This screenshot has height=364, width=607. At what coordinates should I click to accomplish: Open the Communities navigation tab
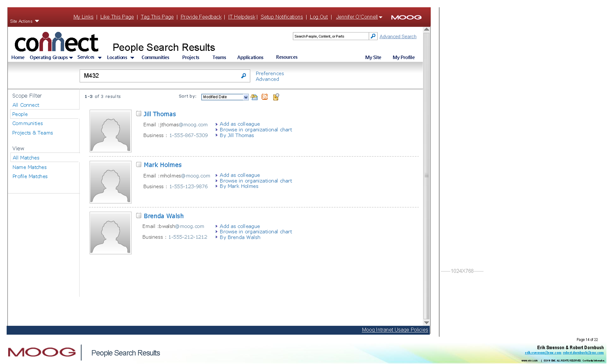155,58
